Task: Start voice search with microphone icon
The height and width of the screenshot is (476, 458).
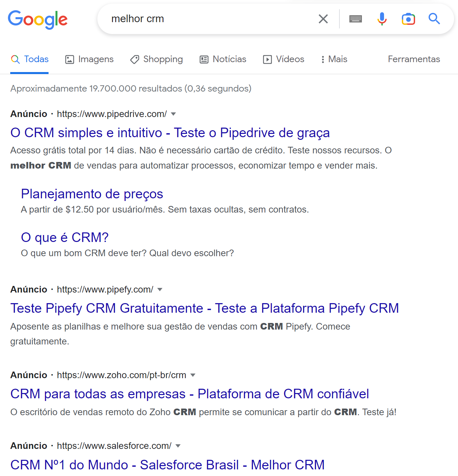Action: point(382,19)
